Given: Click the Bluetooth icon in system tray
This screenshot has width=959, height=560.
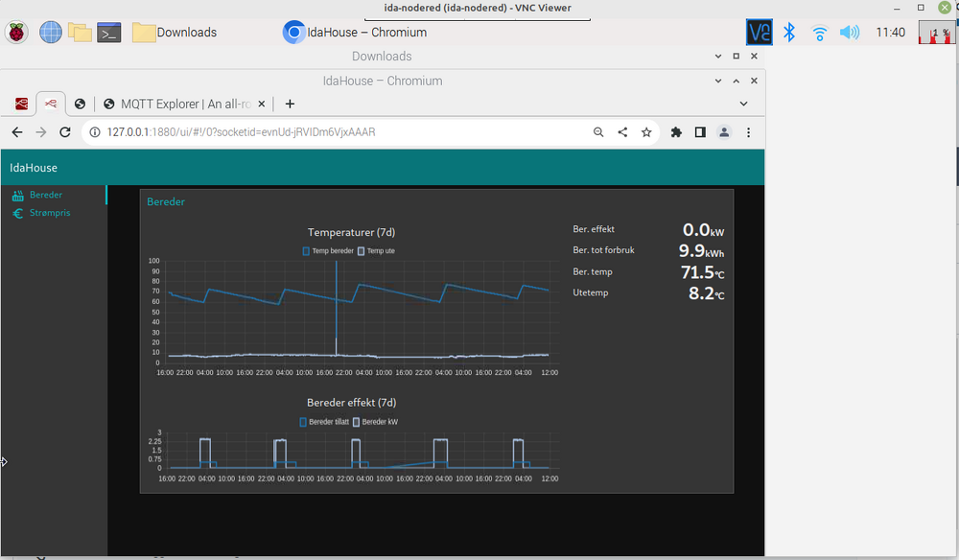Looking at the screenshot, I should tap(789, 33).
